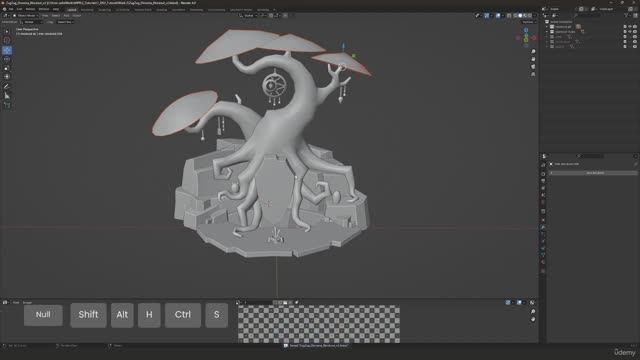Open the Object Mode dropdown
The width and height of the screenshot is (640, 360).
25,16
